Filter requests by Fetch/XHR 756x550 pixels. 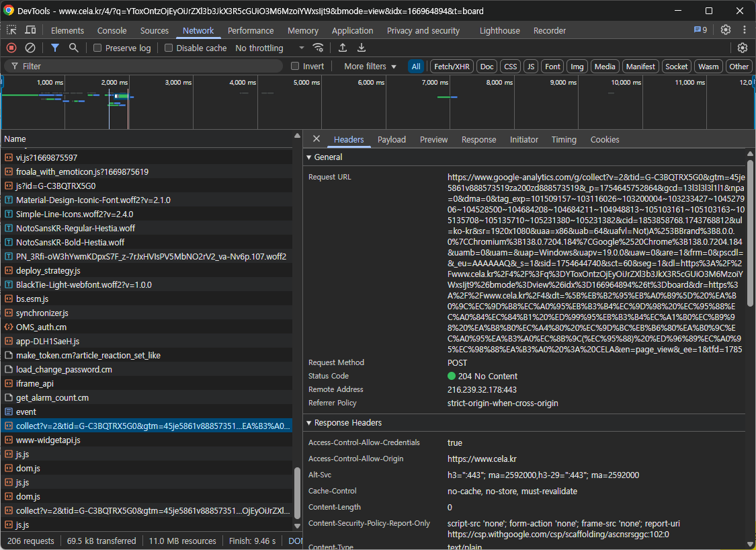click(452, 67)
